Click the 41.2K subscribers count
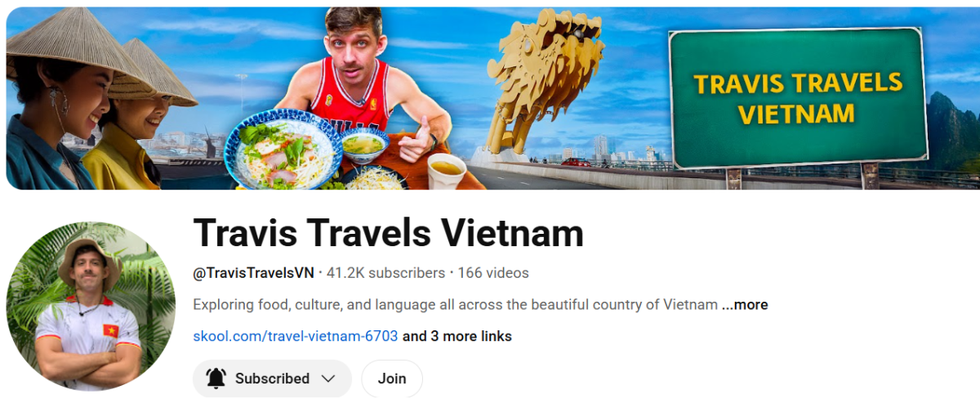This screenshot has width=980, height=399. coord(385,273)
